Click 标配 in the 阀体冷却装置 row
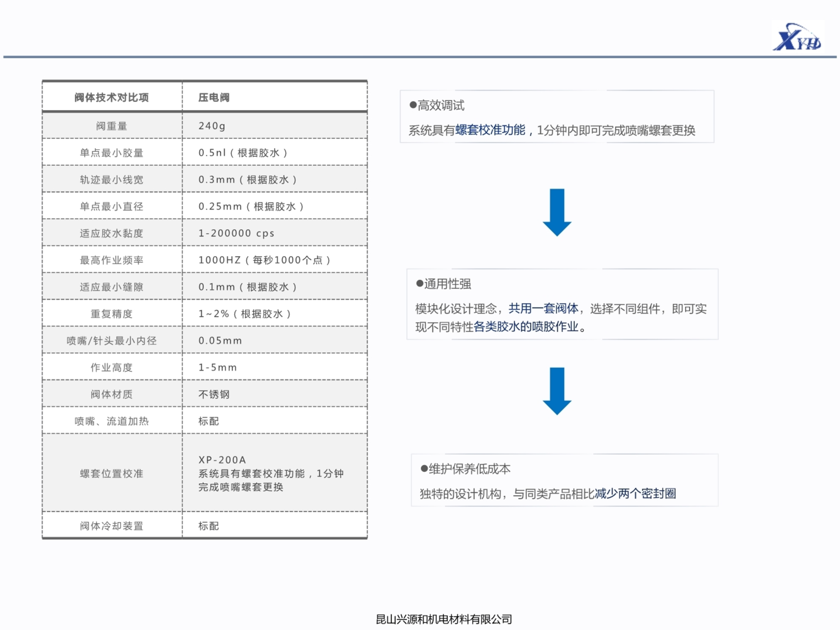The image size is (840, 630). [x=208, y=526]
